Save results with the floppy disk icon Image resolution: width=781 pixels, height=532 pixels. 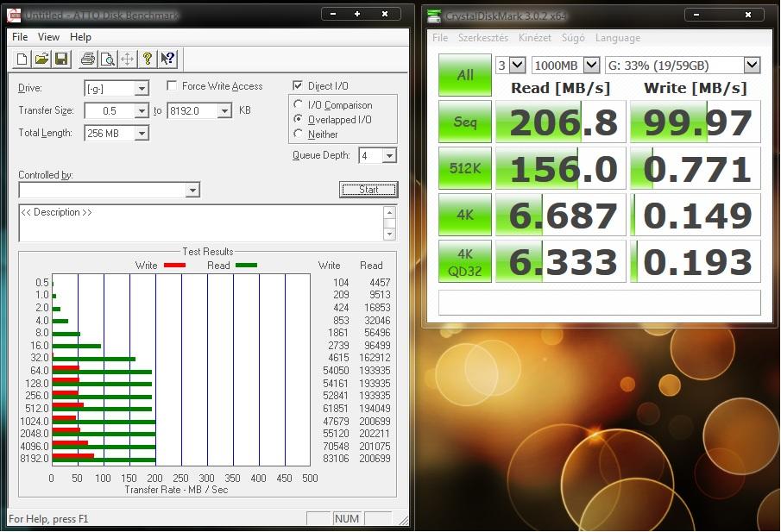click(x=61, y=59)
